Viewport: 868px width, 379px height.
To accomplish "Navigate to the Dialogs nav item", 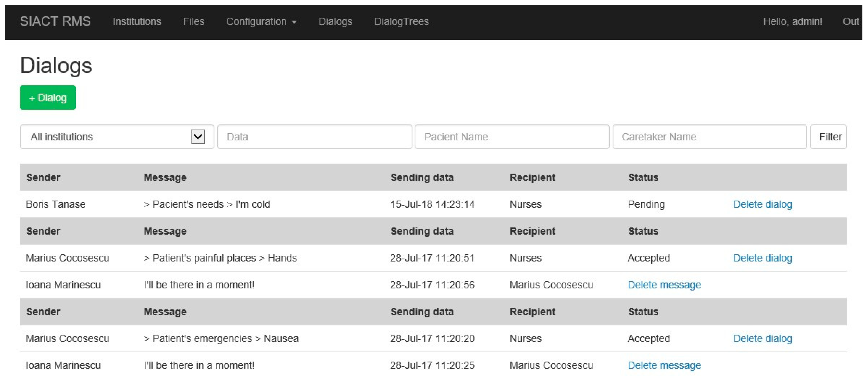I will [x=335, y=22].
